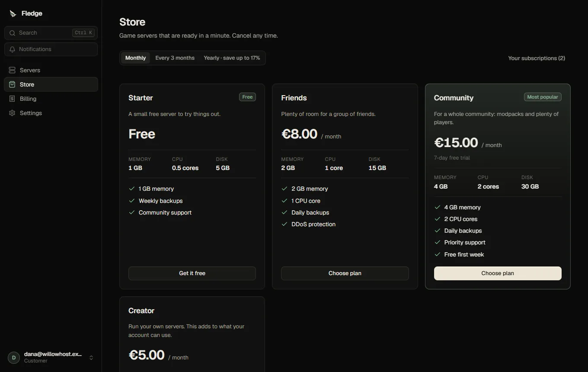This screenshot has width=588, height=372.
Task: Open Settings in sidebar
Action: click(x=51, y=113)
